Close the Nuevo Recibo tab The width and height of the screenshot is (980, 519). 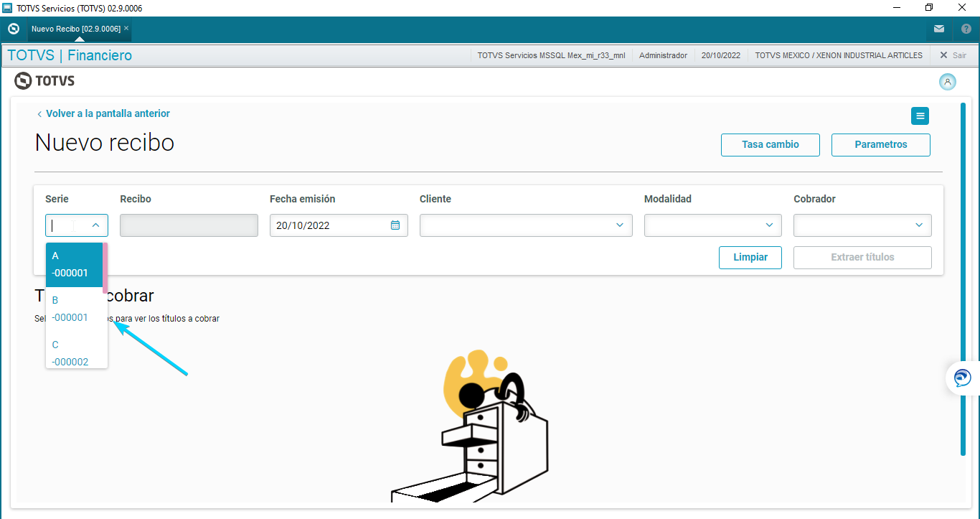[x=126, y=29]
